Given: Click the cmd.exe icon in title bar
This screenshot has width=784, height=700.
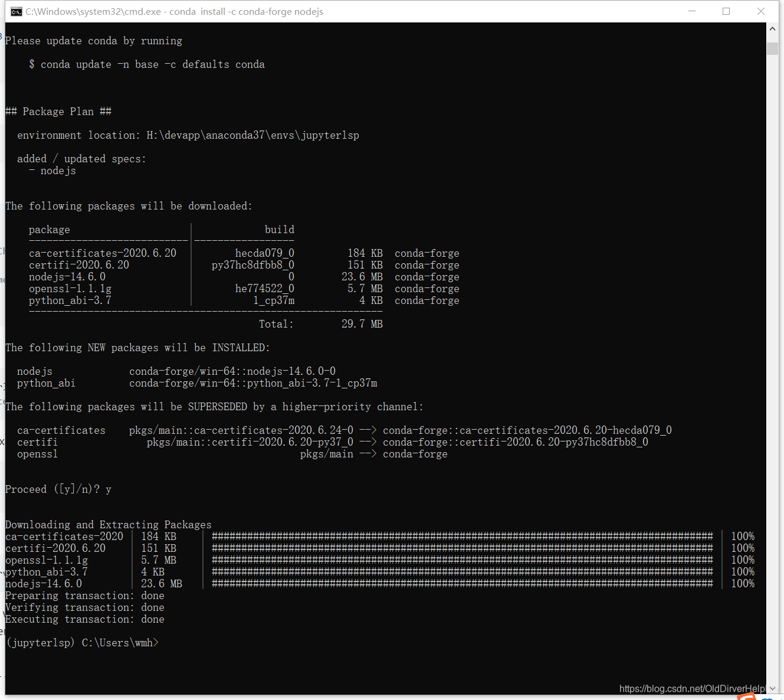Looking at the screenshot, I should [17, 11].
